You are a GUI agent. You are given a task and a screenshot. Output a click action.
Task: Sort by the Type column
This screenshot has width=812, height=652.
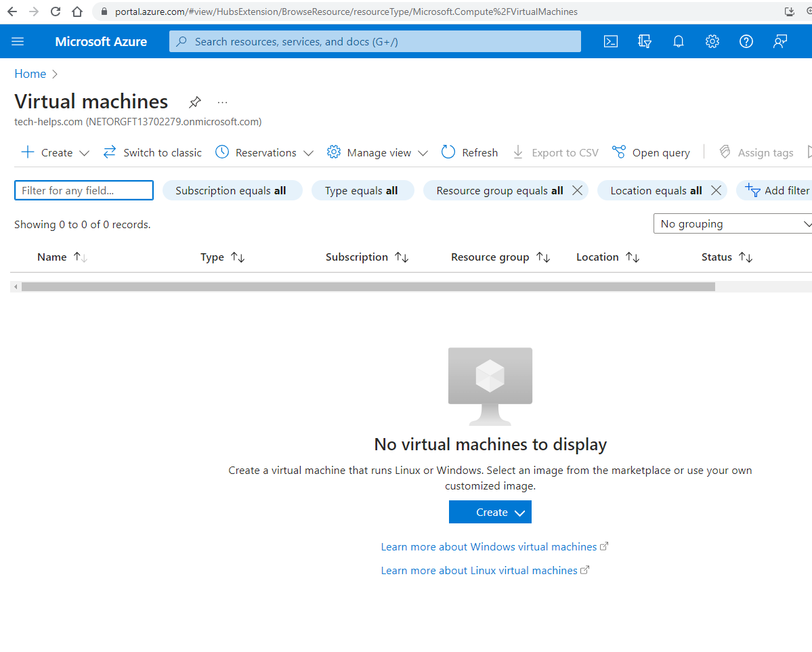(x=223, y=257)
